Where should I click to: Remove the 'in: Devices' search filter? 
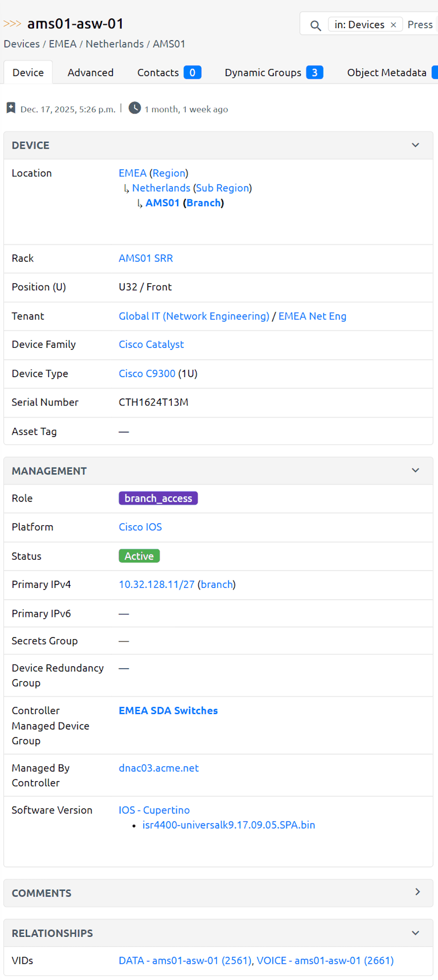coord(394,25)
